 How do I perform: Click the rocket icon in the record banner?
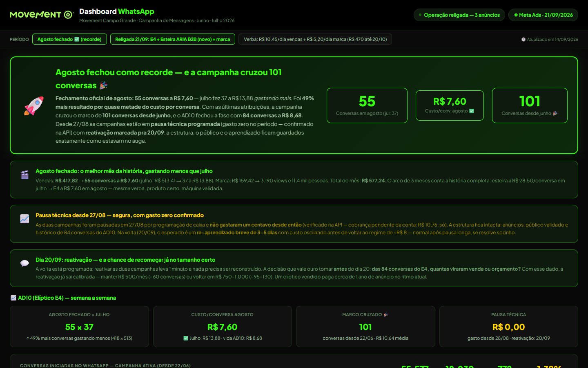(x=34, y=105)
